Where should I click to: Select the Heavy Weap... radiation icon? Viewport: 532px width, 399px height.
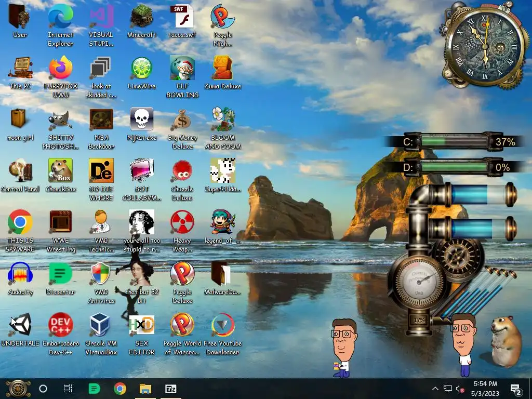pyautogui.click(x=182, y=222)
